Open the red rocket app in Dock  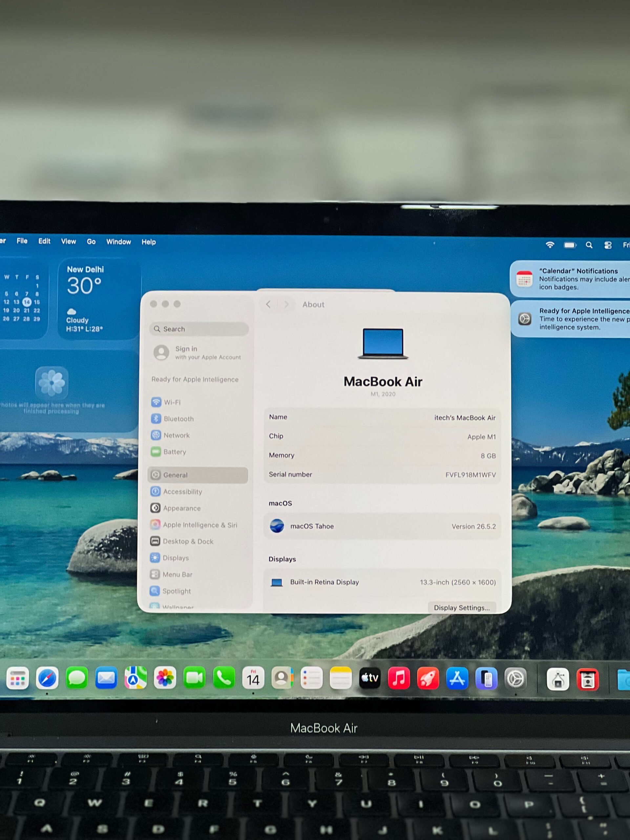[x=428, y=678]
